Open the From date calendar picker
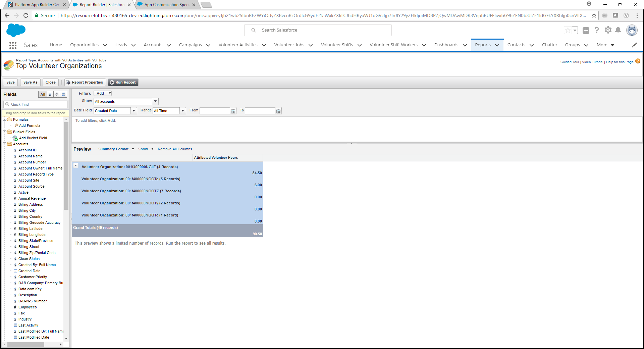This screenshot has width=644, height=349. click(x=233, y=111)
